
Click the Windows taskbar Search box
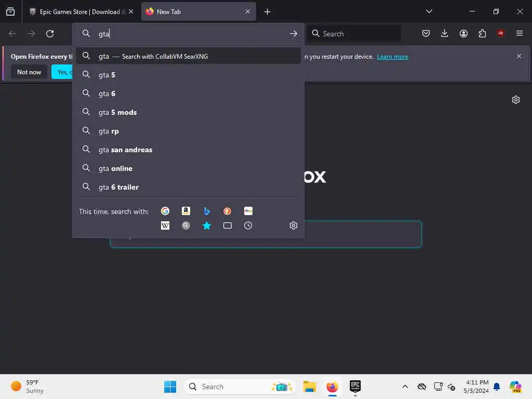coord(240,387)
